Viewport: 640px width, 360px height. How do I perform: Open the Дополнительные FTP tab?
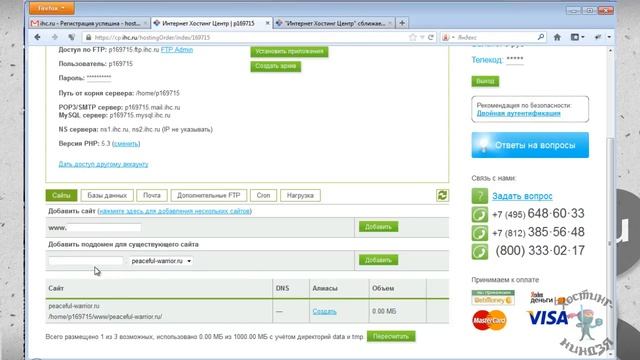(x=209, y=196)
